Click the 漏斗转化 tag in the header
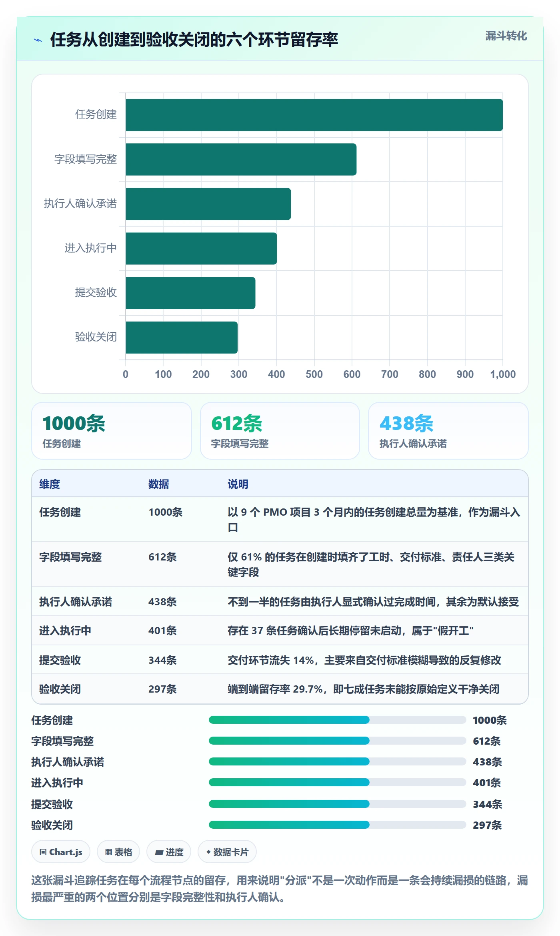This screenshot has height=936, width=560. coord(506,36)
